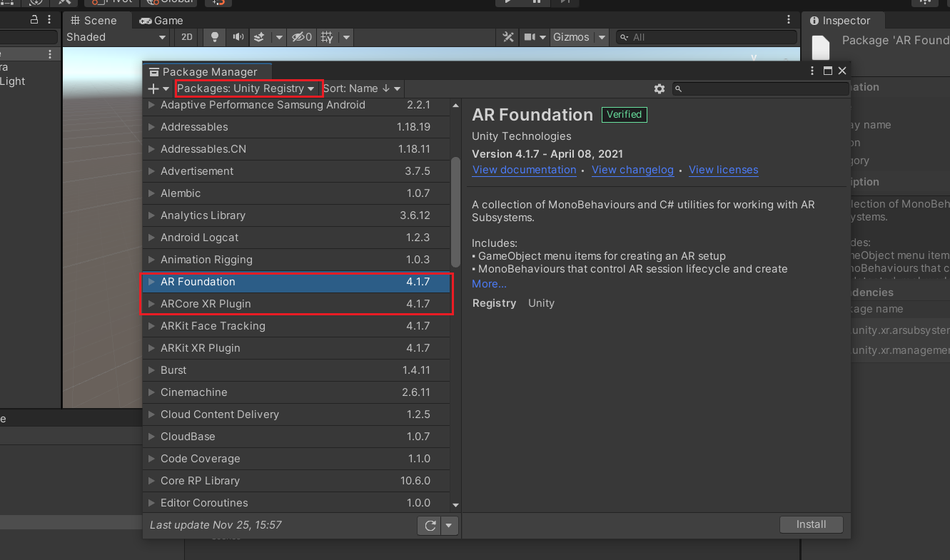
Task: Click the Install button
Action: point(811,524)
